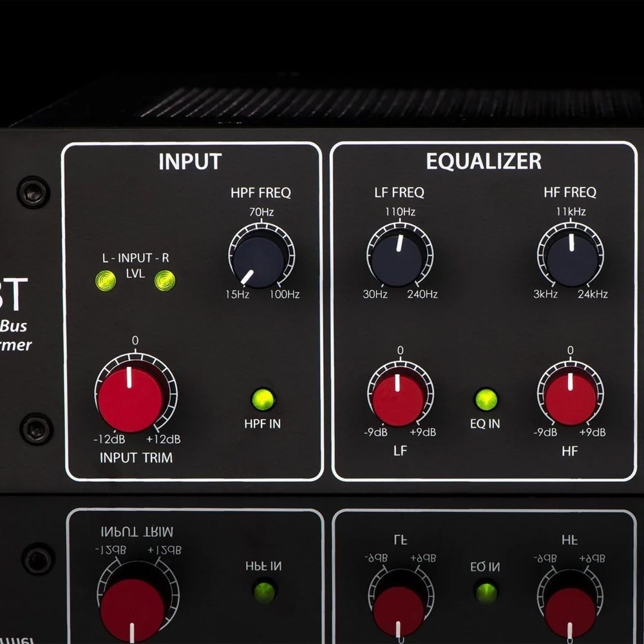Viewport: 644px width, 644px height.
Task: Click the lower rack mounting screw
Action: [x=35, y=428]
